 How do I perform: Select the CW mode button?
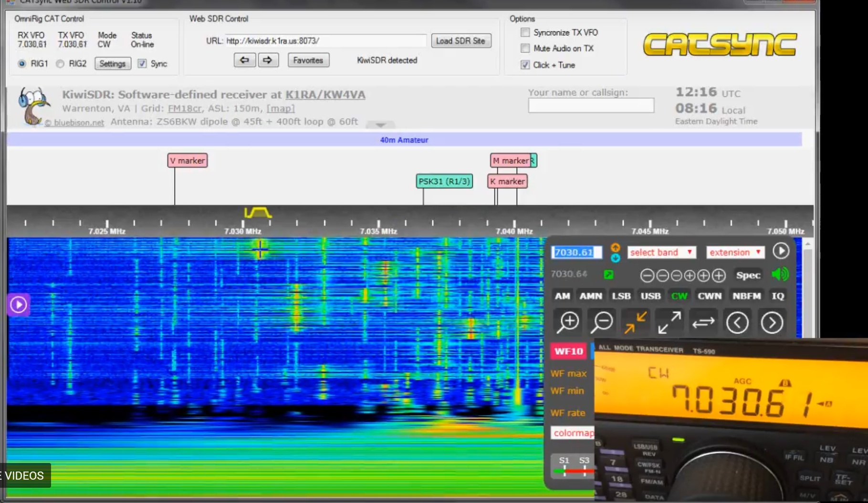[x=679, y=296]
